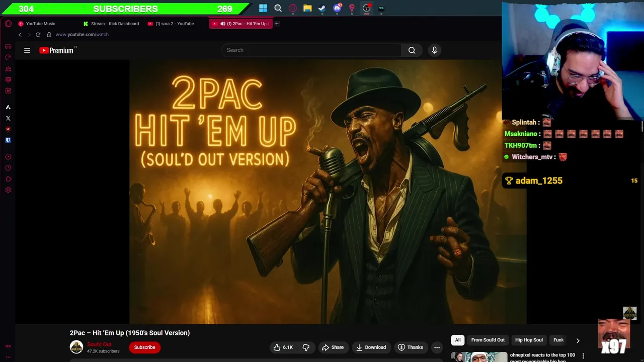The width and height of the screenshot is (644, 362).
Task: Open Steam from the taskbar
Action: (322, 8)
